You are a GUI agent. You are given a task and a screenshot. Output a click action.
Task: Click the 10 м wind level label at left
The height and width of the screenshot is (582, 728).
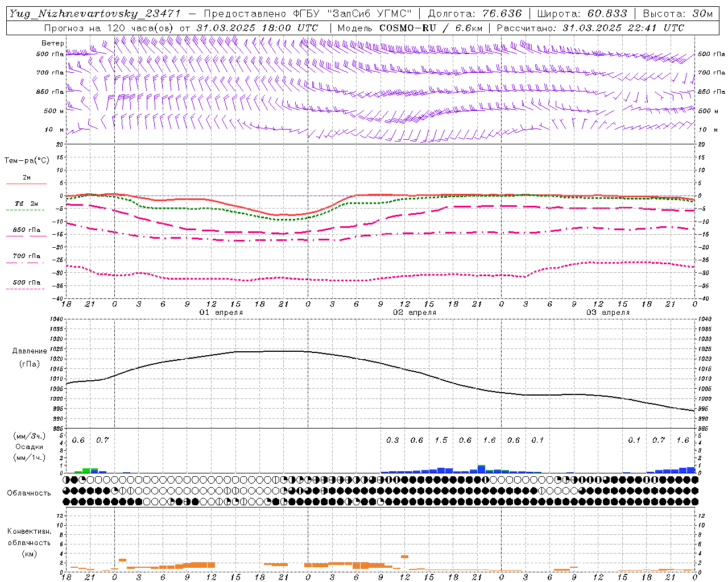pyautogui.click(x=54, y=130)
